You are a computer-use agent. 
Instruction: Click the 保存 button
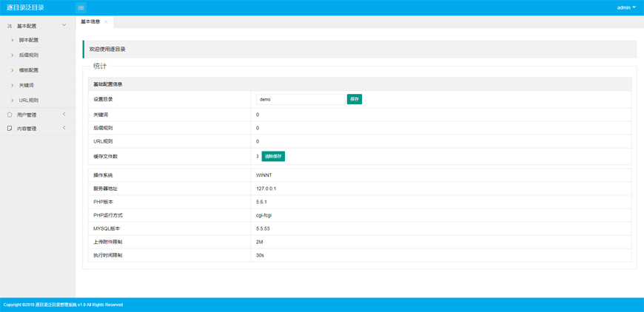coord(355,99)
